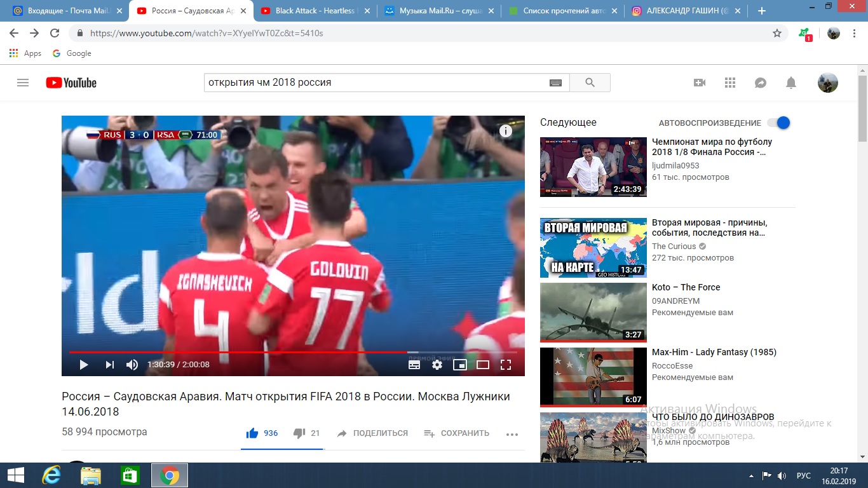Image resolution: width=868 pixels, height=488 pixels.
Task: Open the player settings gear
Action: point(437,365)
